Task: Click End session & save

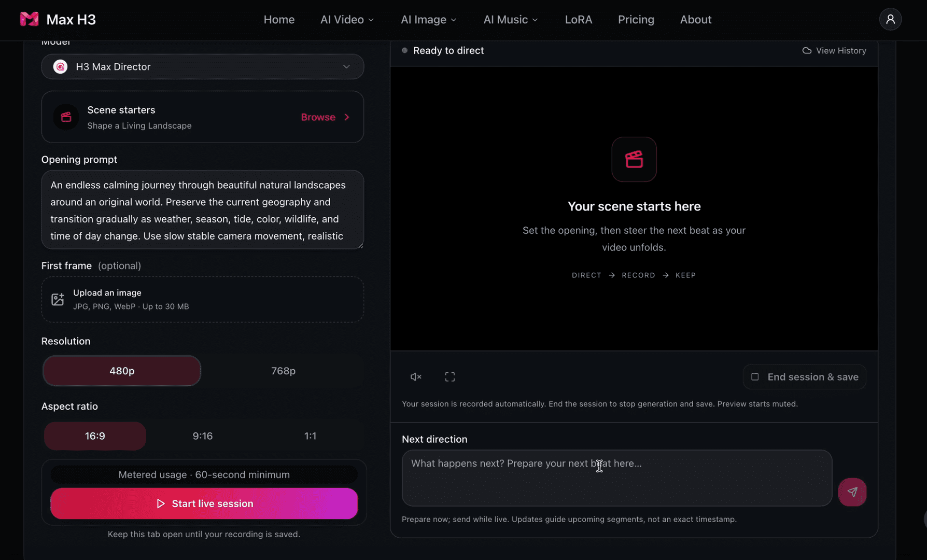Action: (x=805, y=377)
